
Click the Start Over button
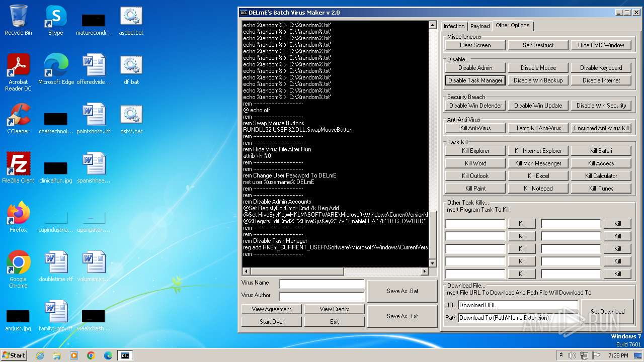[271, 322]
